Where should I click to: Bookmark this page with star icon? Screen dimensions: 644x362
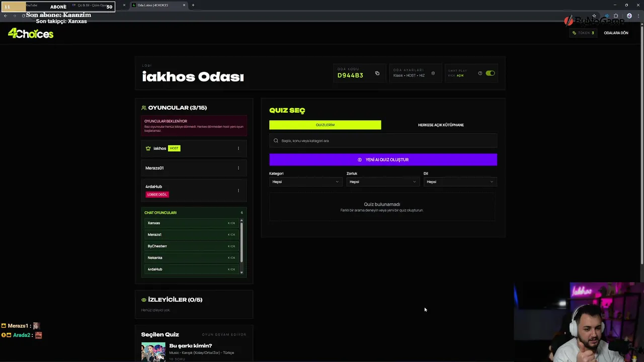[594, 16]
